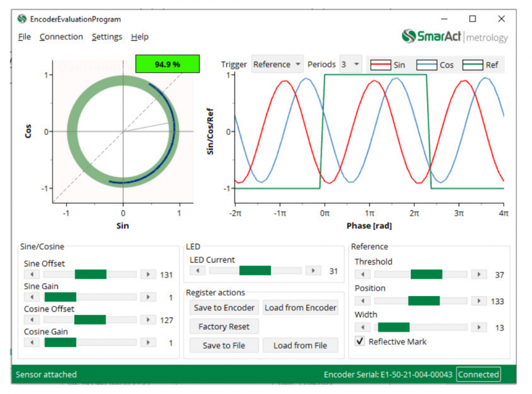The width and height of the screenshot is (532, 394).
Task: Click Save to File button
Action: [224, 346]
